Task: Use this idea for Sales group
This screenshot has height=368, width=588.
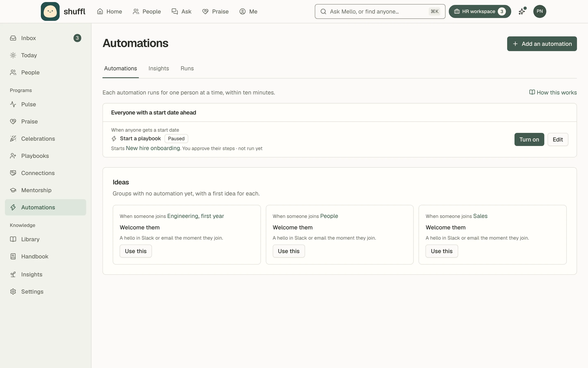Action: coord(442,251)
